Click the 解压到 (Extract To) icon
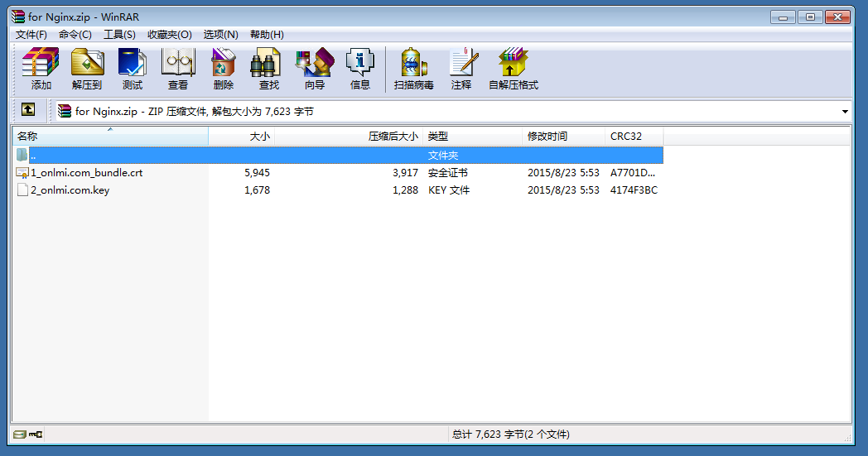The height and width of the screenshot is (456, 868). 87,68
